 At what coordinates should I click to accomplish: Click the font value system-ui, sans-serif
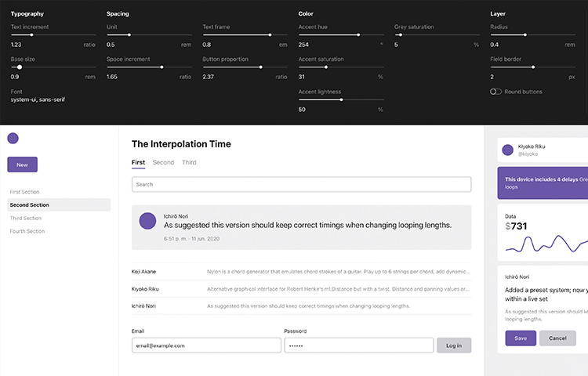38,99
